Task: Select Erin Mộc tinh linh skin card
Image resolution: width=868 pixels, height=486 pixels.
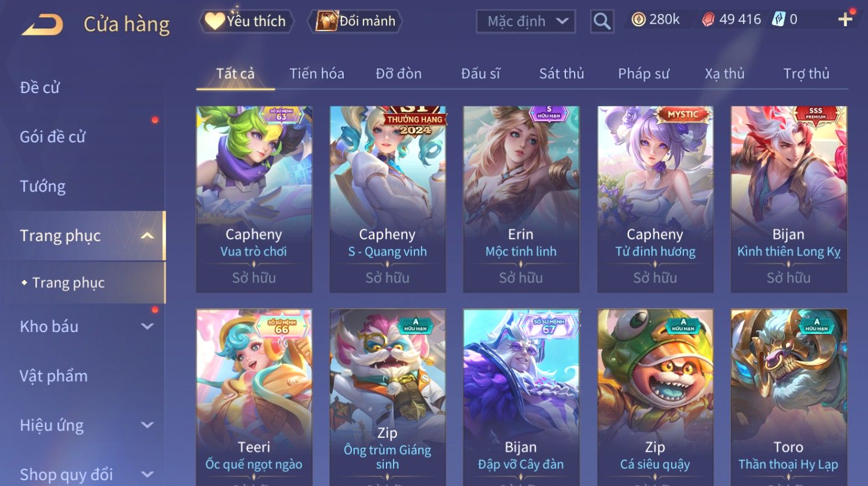Action: pos(521,199)
